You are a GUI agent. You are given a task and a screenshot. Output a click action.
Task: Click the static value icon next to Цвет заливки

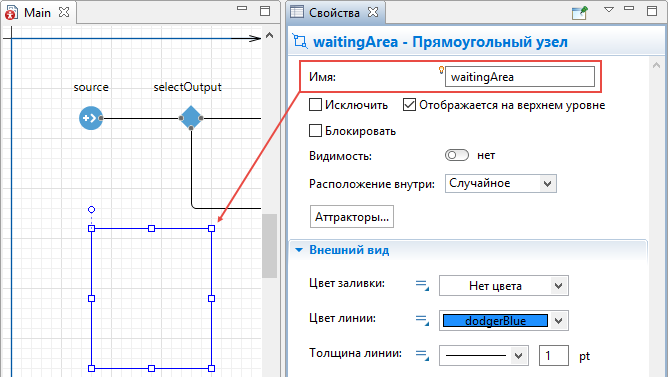point(422,285)
